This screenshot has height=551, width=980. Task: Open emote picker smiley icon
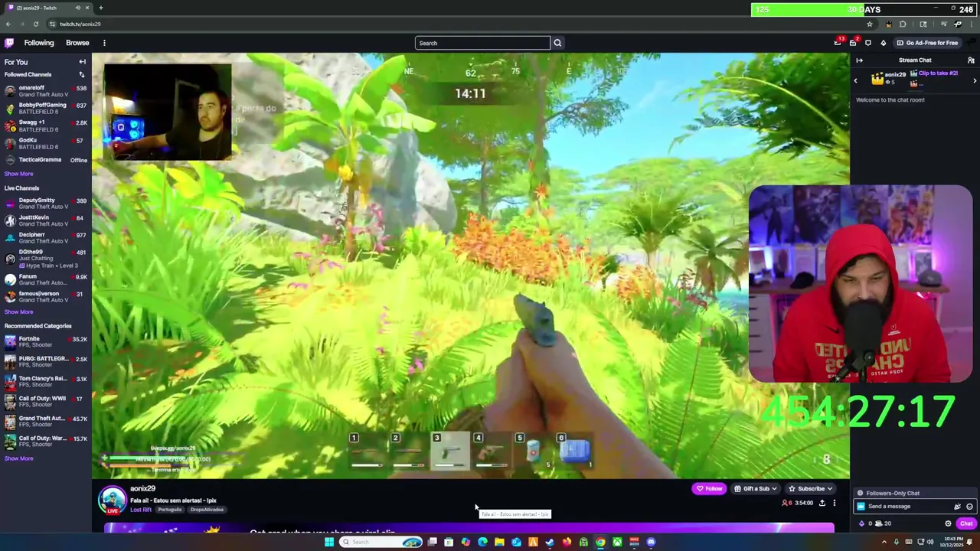969,507
